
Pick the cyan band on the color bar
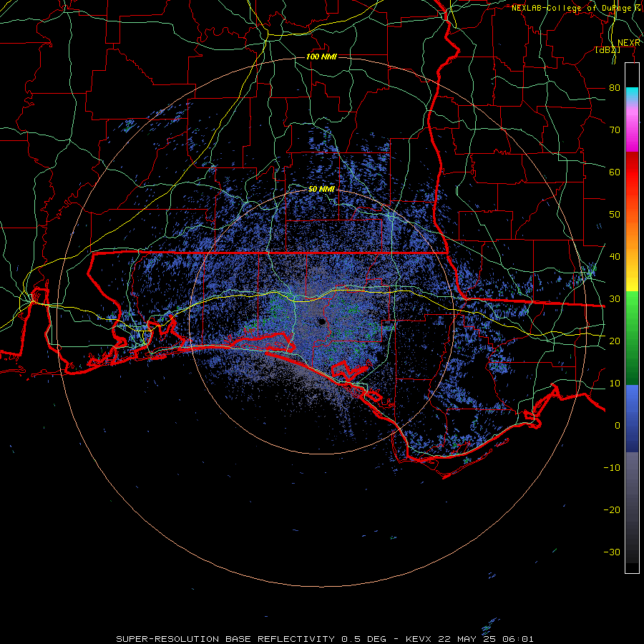(632, 94)
